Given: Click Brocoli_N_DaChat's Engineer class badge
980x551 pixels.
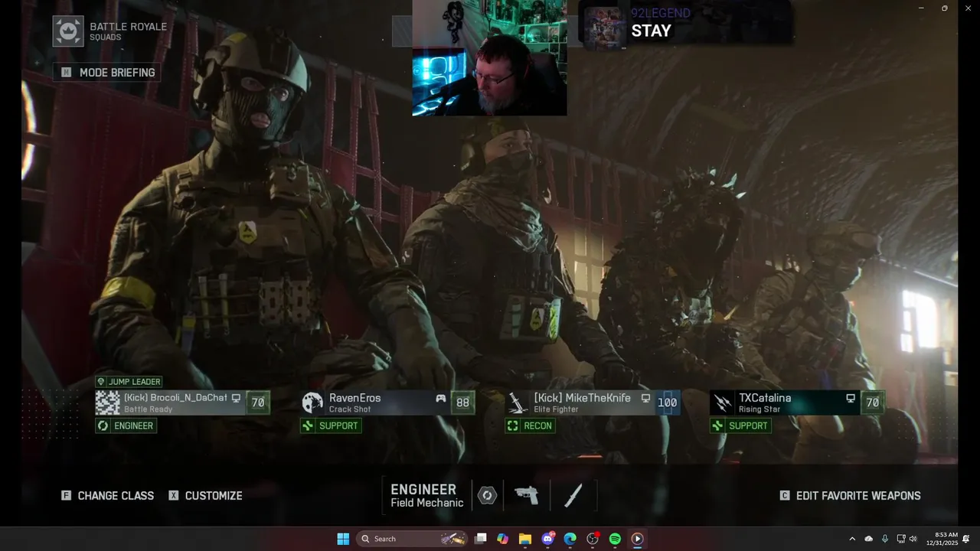Looking at the screenshot, I should (126, 425).
